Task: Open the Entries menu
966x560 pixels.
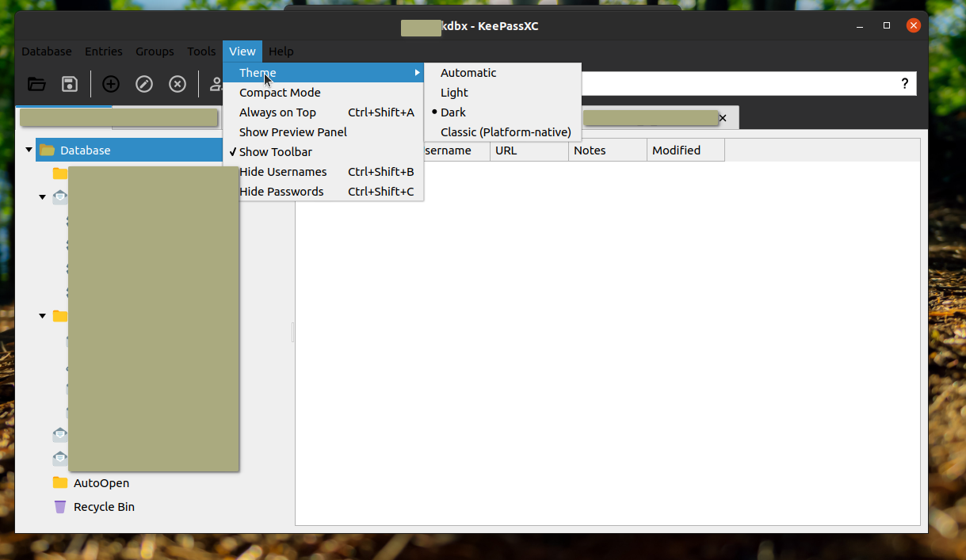Action: (103, 51)
